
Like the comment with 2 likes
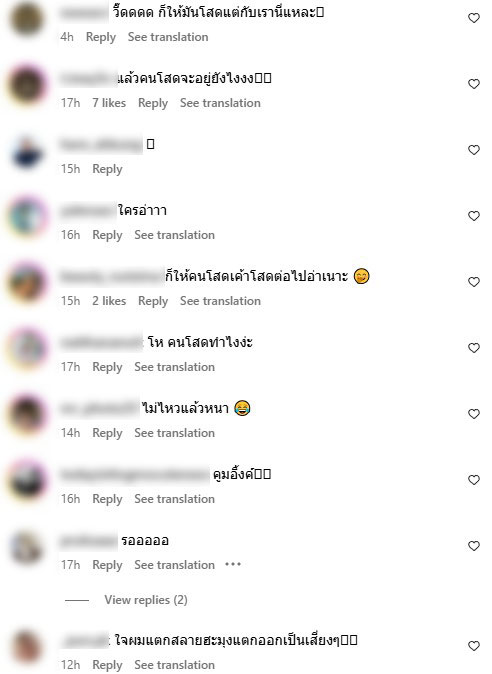[474, 282]
